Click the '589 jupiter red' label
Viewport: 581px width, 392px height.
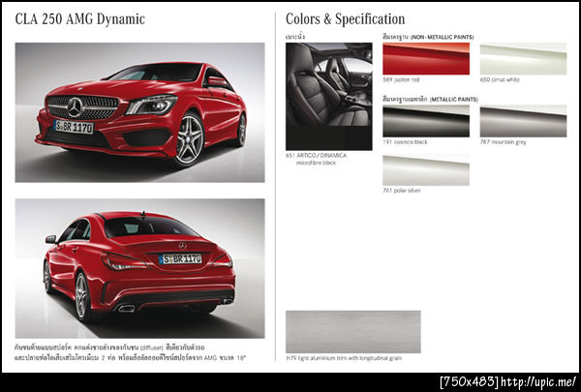pos(401,79)
